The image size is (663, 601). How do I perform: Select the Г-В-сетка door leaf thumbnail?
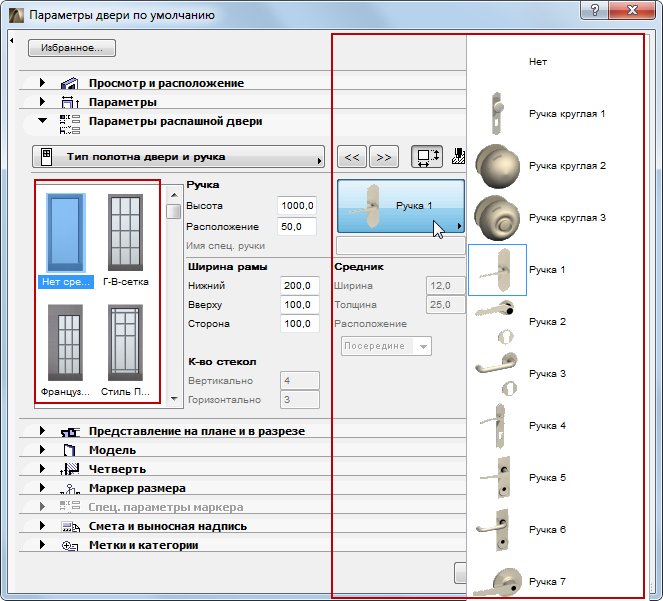coord(126,241)
